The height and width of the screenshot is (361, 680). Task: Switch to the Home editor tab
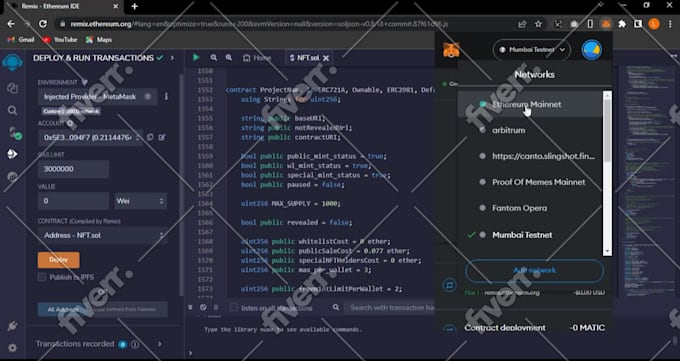tap(257, 58)
